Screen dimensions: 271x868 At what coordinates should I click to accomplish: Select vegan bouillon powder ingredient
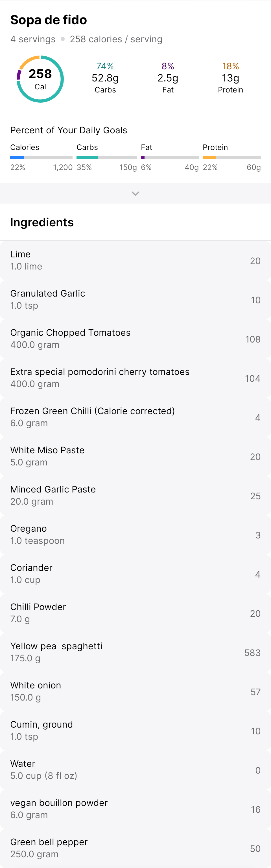pos(135,809)
